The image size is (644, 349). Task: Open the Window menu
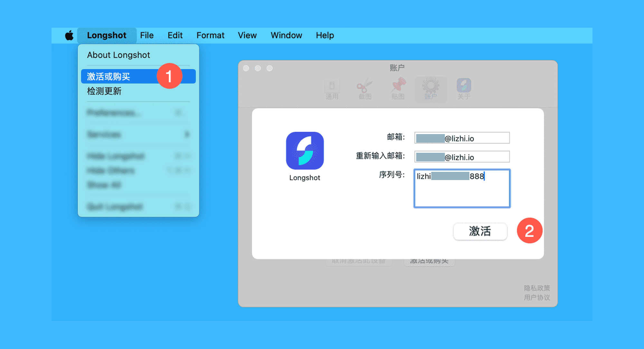coord(286,35)
